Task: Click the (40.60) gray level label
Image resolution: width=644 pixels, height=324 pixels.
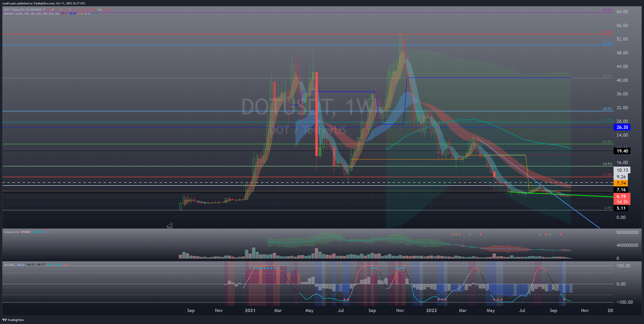Action: (607, 76)
